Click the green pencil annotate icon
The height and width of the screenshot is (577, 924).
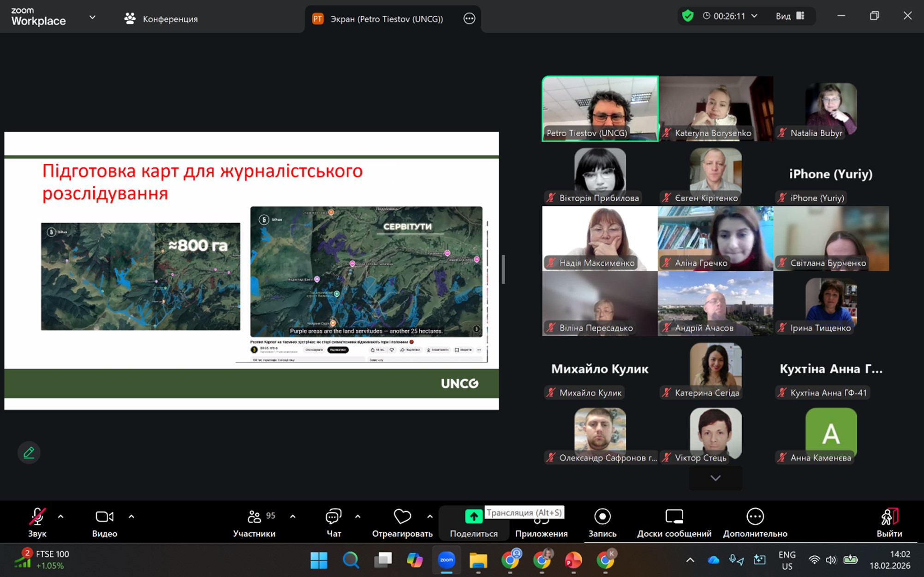coord(29,453)
